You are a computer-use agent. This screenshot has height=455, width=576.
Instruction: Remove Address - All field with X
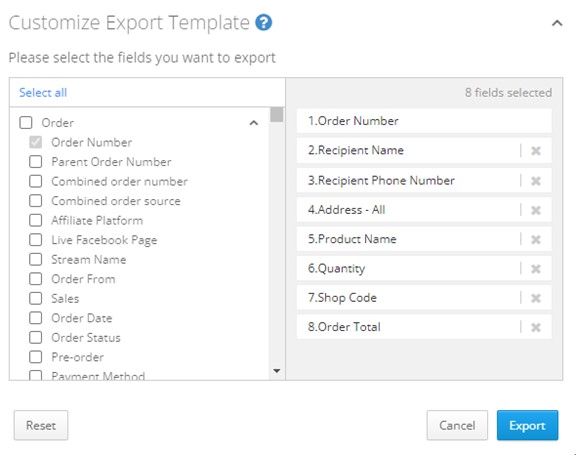click(x=536, y=210)
